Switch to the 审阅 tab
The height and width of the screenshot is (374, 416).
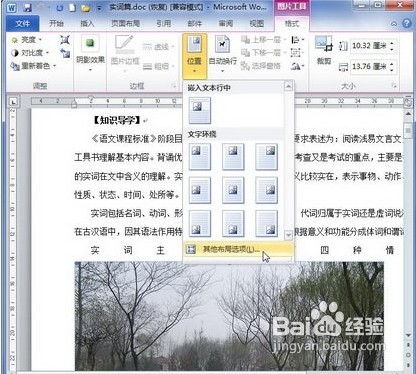(x=226, y=24)
